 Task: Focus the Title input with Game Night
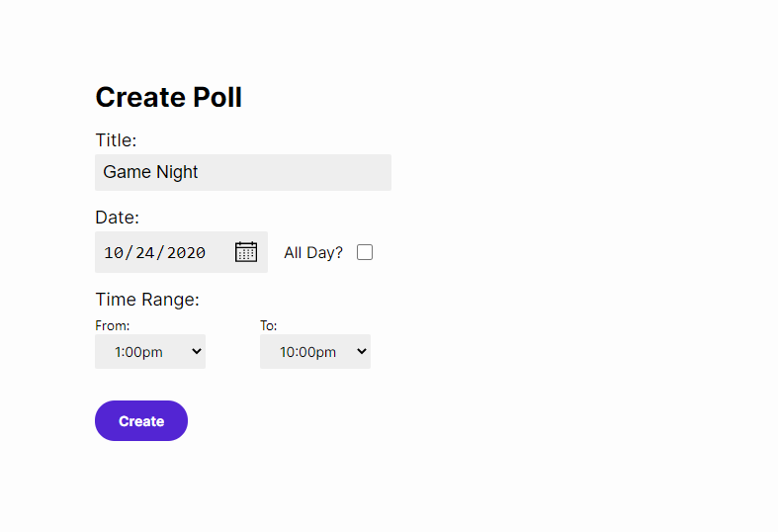243,172
